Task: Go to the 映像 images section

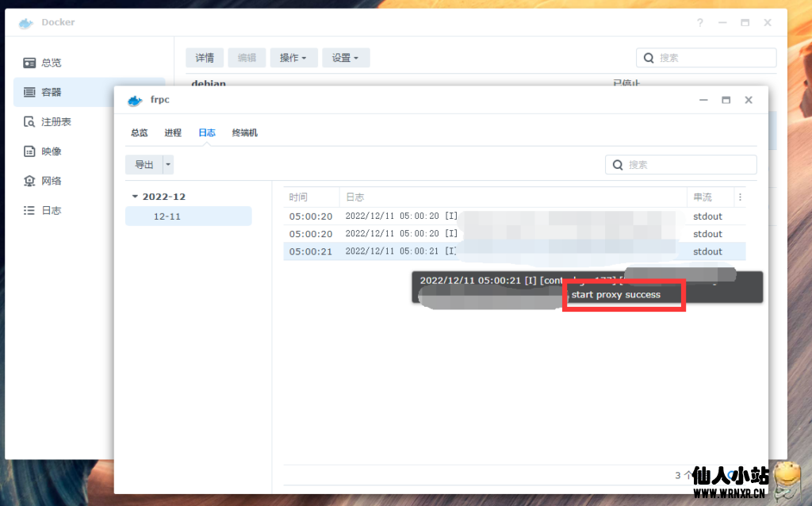Action: pos(51,151)
